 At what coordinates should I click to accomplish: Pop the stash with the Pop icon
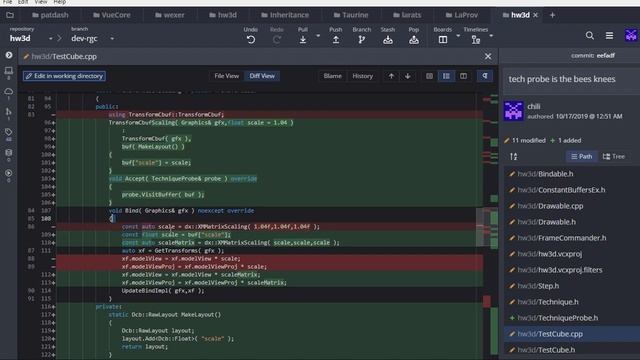(413, 40)
